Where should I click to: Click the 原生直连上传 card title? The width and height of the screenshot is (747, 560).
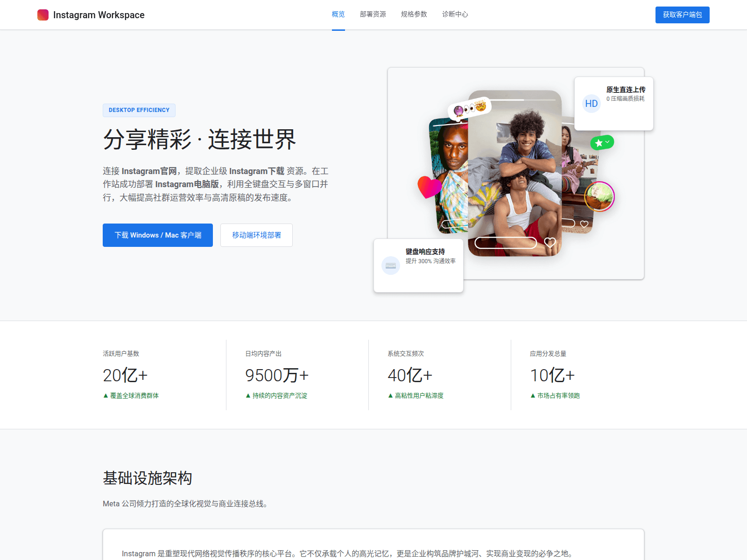[x=626, y=90]
